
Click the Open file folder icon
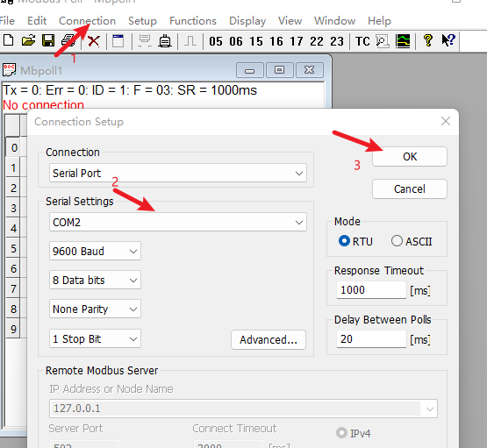(28, 40)
